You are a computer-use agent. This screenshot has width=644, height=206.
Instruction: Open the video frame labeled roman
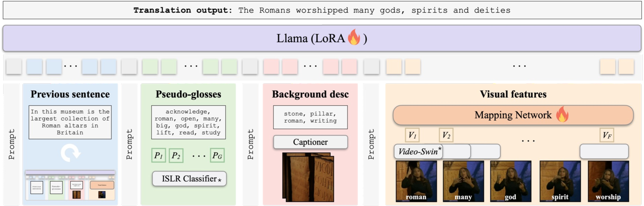[x=416, y=181]
